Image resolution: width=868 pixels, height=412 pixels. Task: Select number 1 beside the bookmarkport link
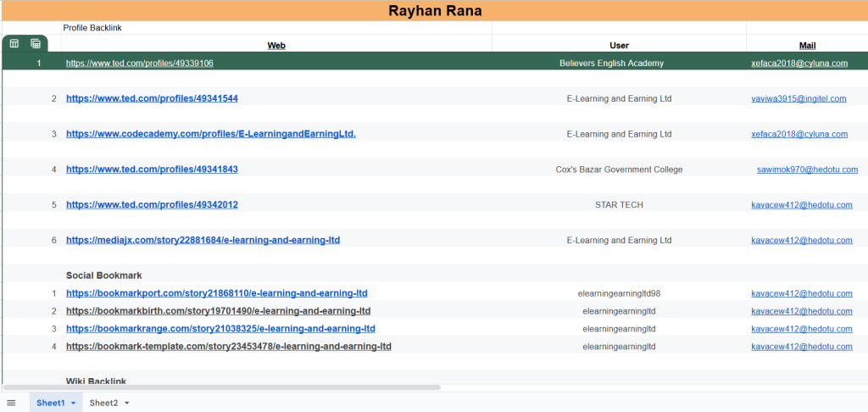tap(53, 293)
